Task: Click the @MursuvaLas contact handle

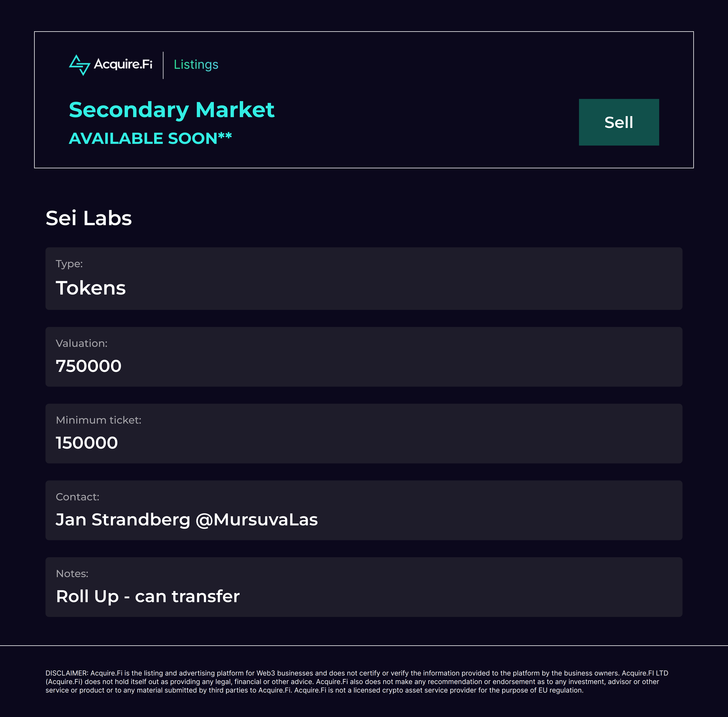Action: tap(257, 520)
